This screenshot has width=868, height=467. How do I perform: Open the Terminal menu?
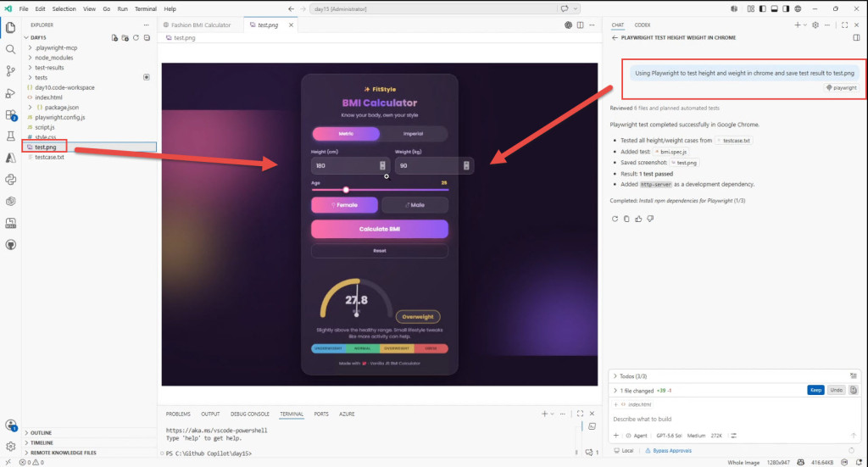click(146, 8)
